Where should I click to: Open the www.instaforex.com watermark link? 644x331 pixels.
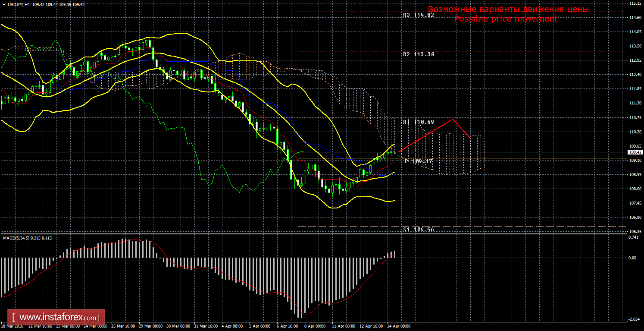coord(56,318)
